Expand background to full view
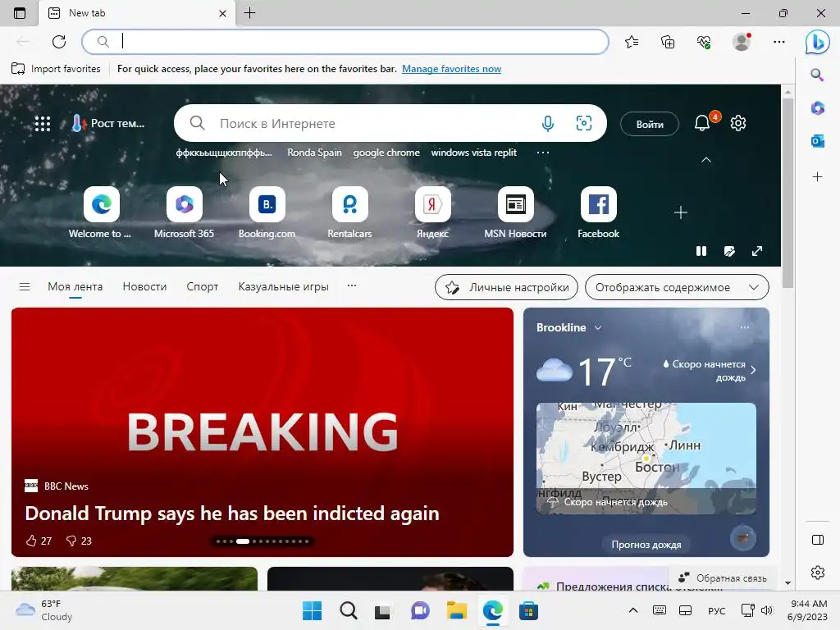The width and height of the screenshot is (840, 630). 757,251
